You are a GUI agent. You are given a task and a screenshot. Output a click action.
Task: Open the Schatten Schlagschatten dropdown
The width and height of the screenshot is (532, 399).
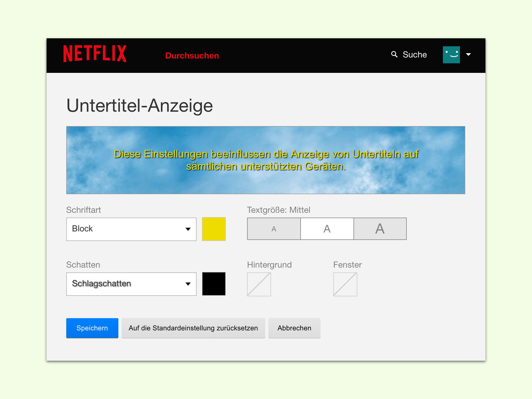coord(131,284)
